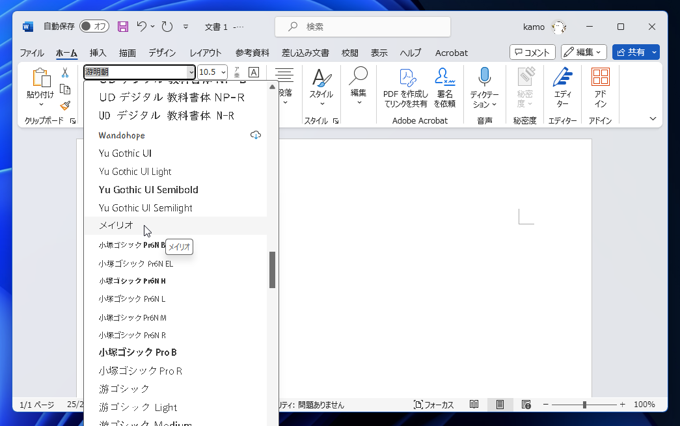680x426 pixels.
Task: Choose Meiryo font in the list
Action: pyautogui.click(x=176, y=226)
